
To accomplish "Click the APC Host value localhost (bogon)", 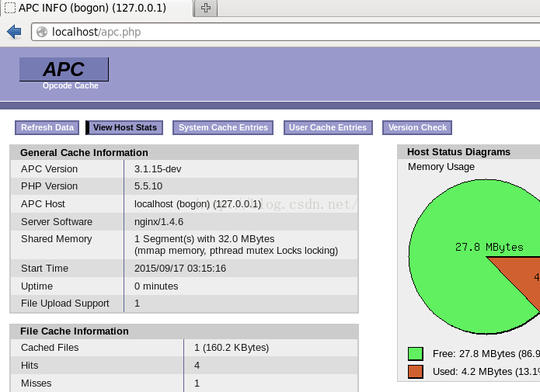I will coord(197,204).
